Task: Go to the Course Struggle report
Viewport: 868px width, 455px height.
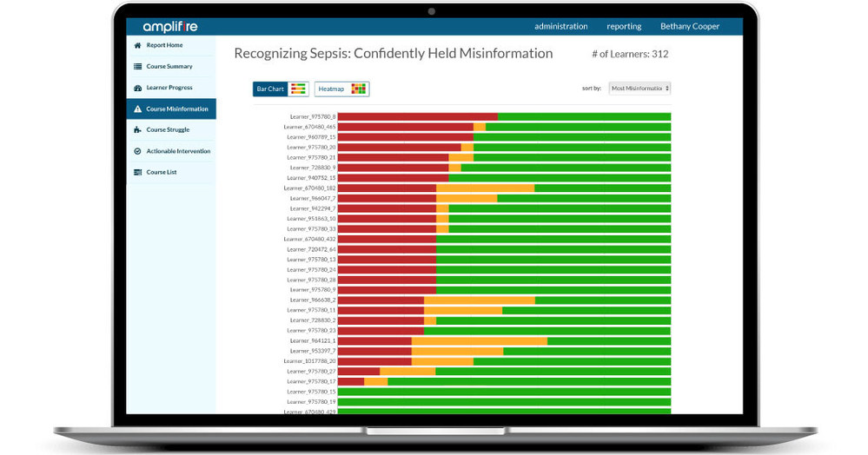Action: point(168,130)
